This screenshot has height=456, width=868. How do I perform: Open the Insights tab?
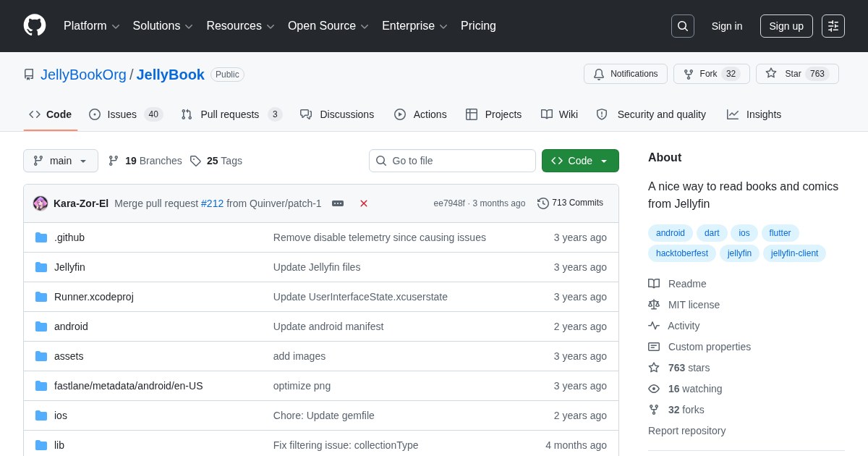(754, 114)
